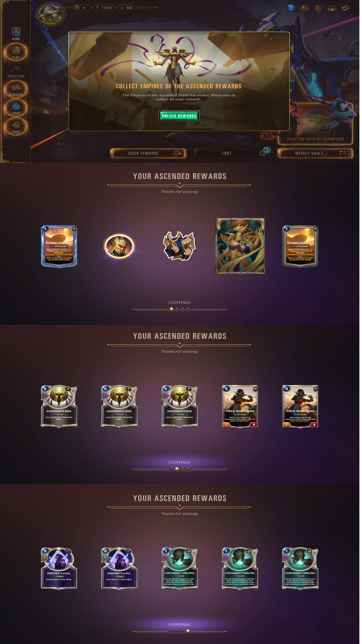Open the book guide icon

point(305,8)
